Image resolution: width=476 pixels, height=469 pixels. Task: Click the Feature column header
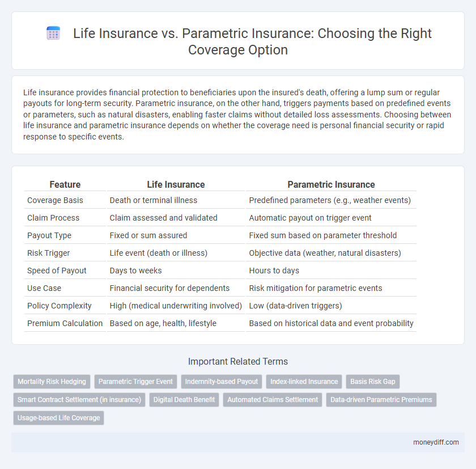pos(65,184)
